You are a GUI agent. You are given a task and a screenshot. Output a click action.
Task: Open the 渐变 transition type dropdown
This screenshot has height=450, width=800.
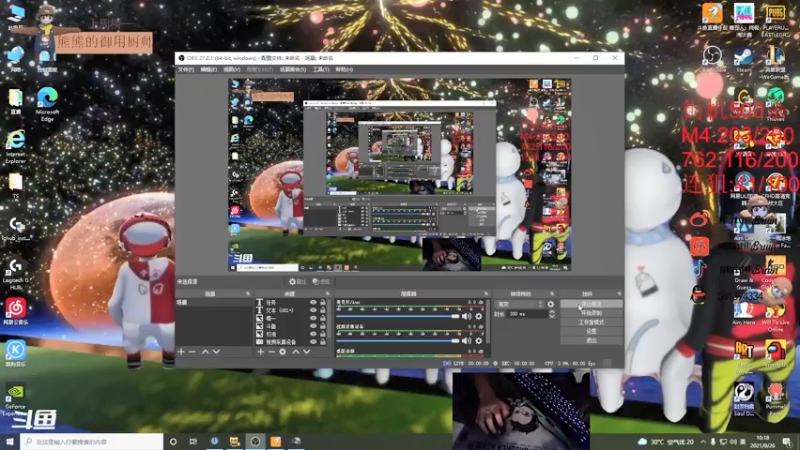point(519,304)
